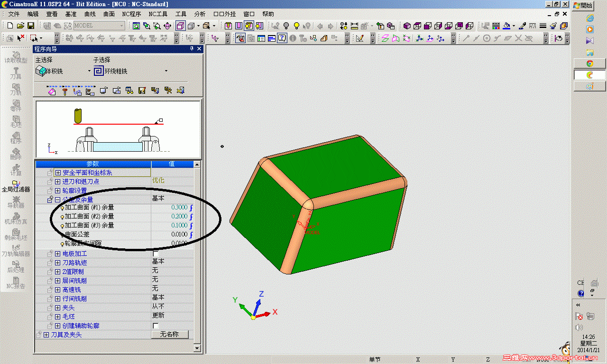This screenshot has height=364, width=607.
Task: Open the 主选择 体积铣 dropdown
Action: (89, 71)
